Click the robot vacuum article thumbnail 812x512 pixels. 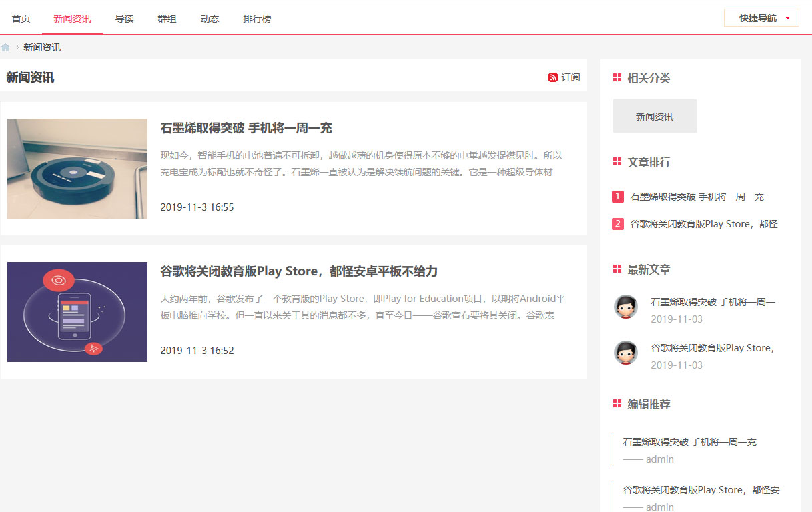[77, 169]
